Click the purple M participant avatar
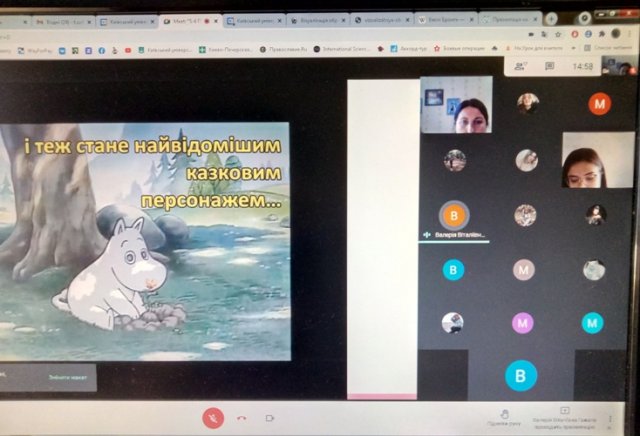This screenshot has width=640, height=436. [523, 323]
